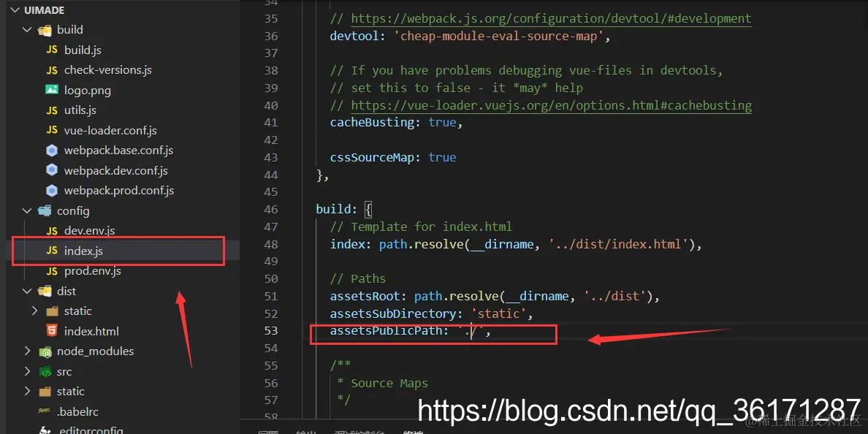Open build.js in the explorer
Image resolution: width=868 pixels, height=434 pixels.
83,50
